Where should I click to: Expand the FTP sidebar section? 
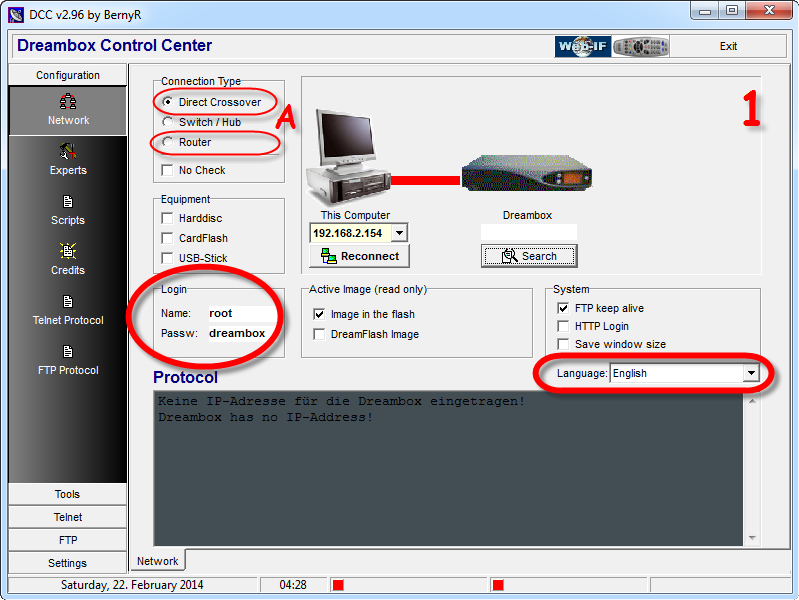[68, 540]
